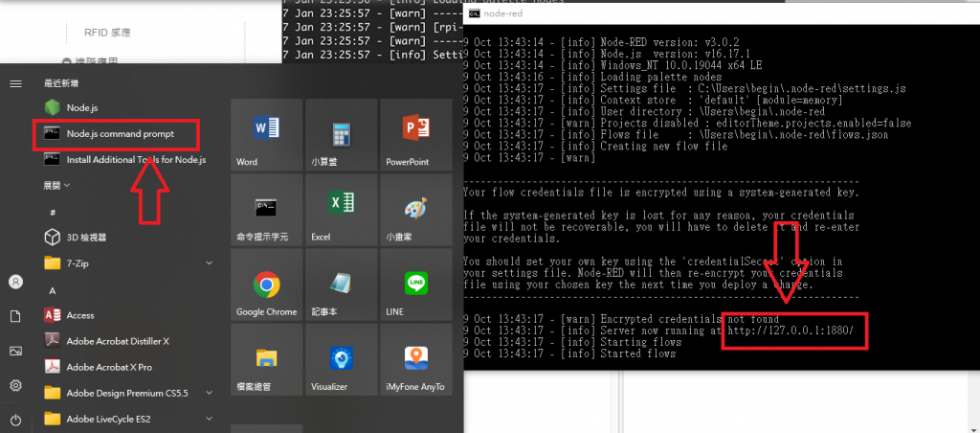The width and height of the screenshot is (980, 433).
Task: Open the Word tile
Action: coord(266,134)
